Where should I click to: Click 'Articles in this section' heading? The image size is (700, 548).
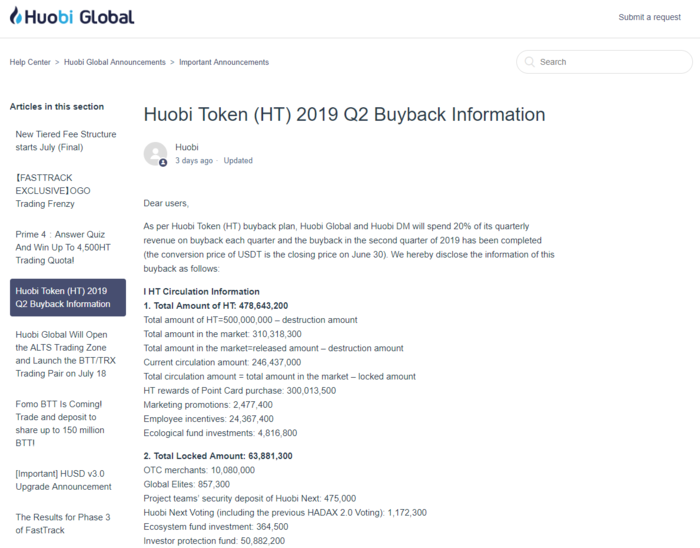tap(57, 107)
